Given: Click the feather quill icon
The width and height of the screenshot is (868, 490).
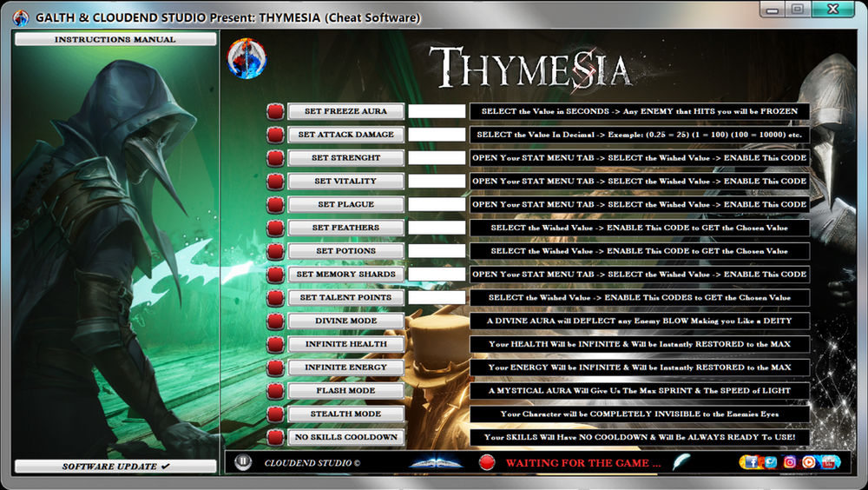Looking at the screenshot, I should click(681, 461).
